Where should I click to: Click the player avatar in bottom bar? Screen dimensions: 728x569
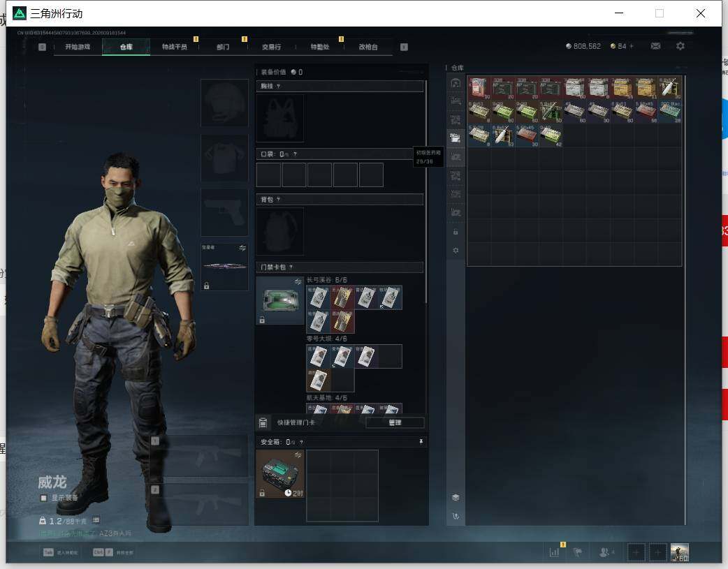click(680, 552)
